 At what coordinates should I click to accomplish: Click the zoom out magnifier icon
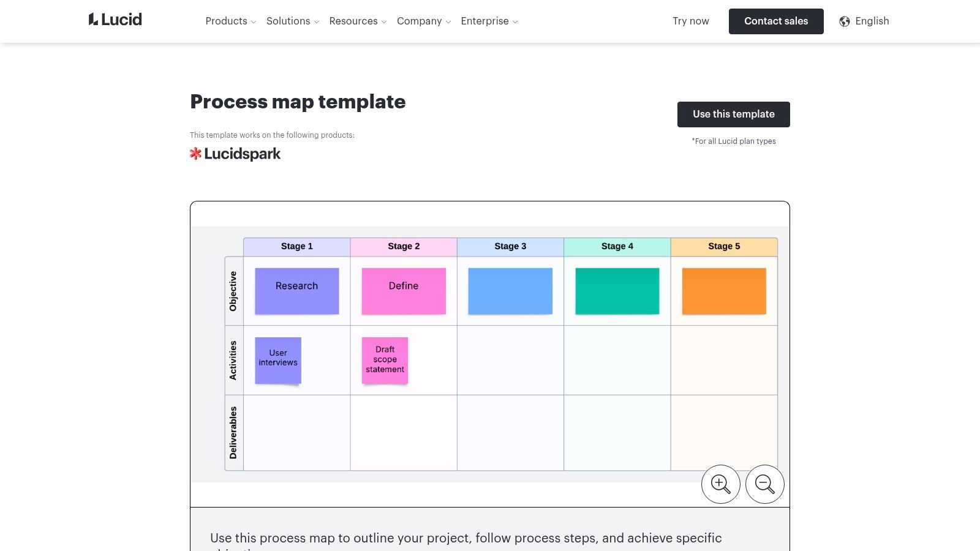[764, 484]
